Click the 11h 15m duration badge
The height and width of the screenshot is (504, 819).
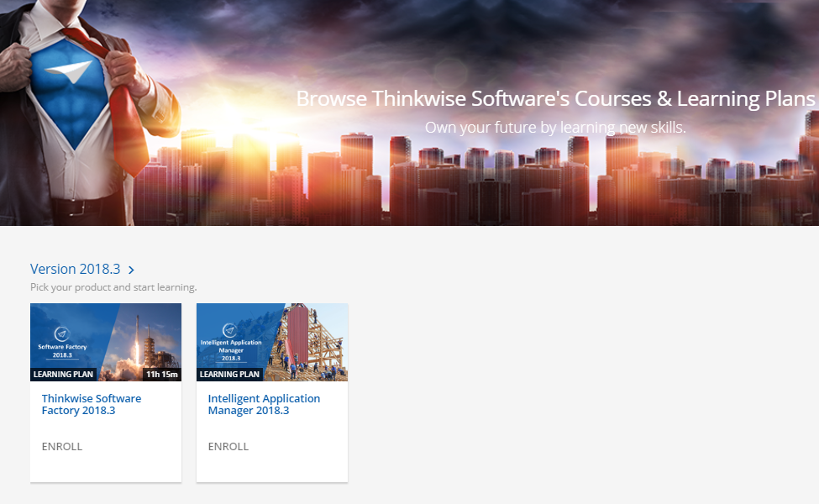[x=162, y=375]
